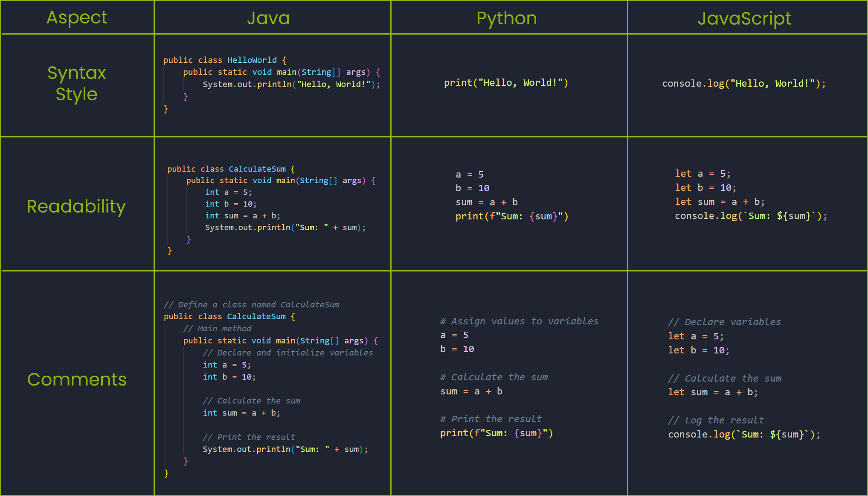Click 'let a = 5;' in Readability row
Screen dimensions: 868x496
(703, 174)
